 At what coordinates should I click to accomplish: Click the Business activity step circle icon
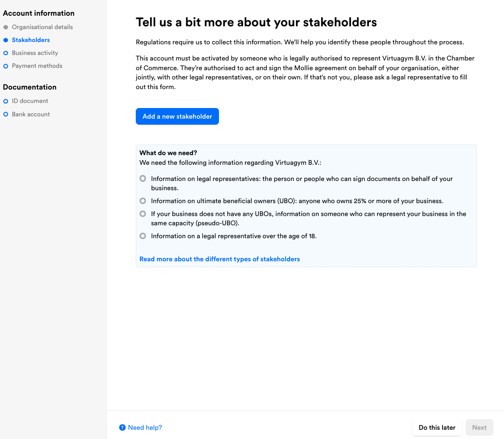(x=6, y=53)
